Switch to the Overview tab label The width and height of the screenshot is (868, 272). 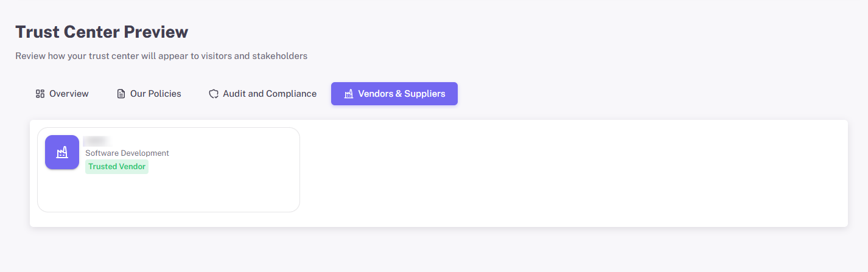click(69, 94)
